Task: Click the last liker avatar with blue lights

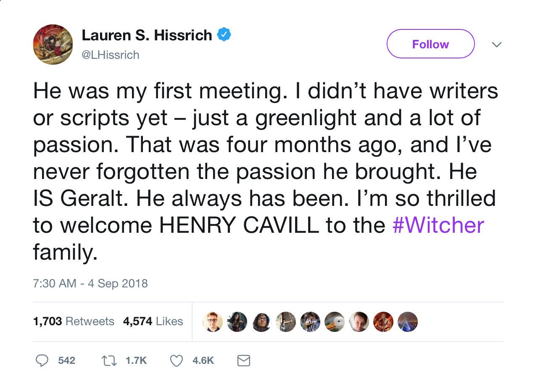Action: (x=408, y=322)
